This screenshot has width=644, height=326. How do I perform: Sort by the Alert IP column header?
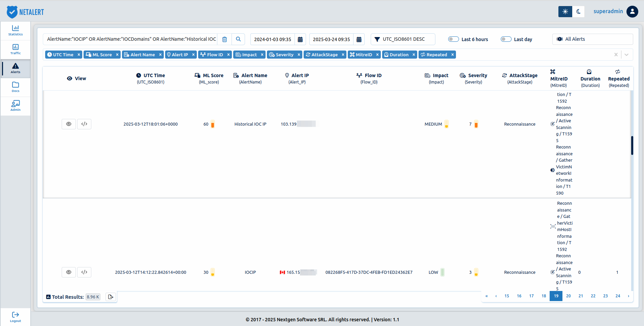click(297, 78)
